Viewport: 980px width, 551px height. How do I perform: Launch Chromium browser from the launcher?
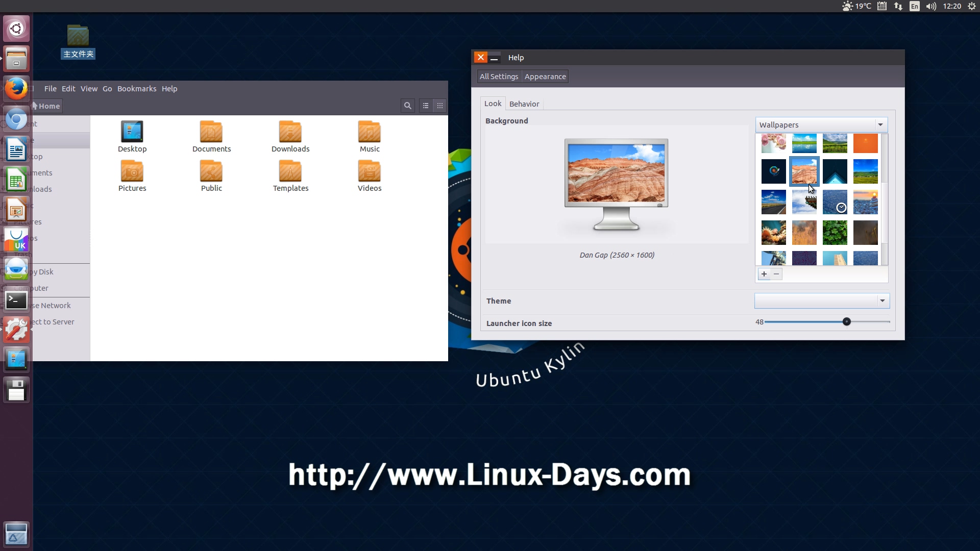pyautogui.click(x=16, y=120)
